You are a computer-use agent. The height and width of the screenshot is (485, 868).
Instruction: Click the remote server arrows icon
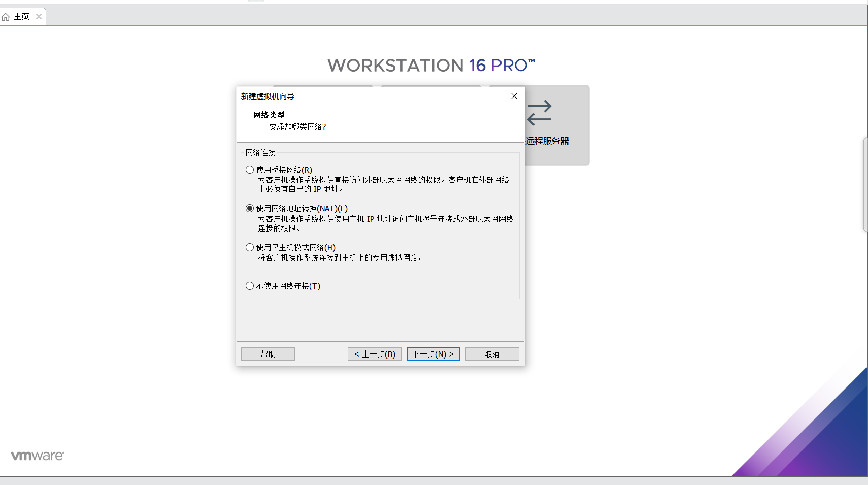[539, 113]
